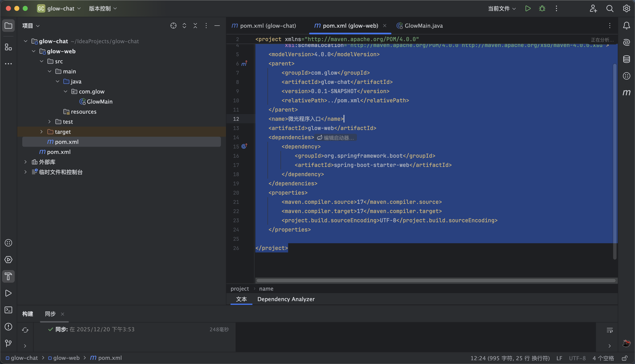Open the Database tool window icon

tap(626, 59)
